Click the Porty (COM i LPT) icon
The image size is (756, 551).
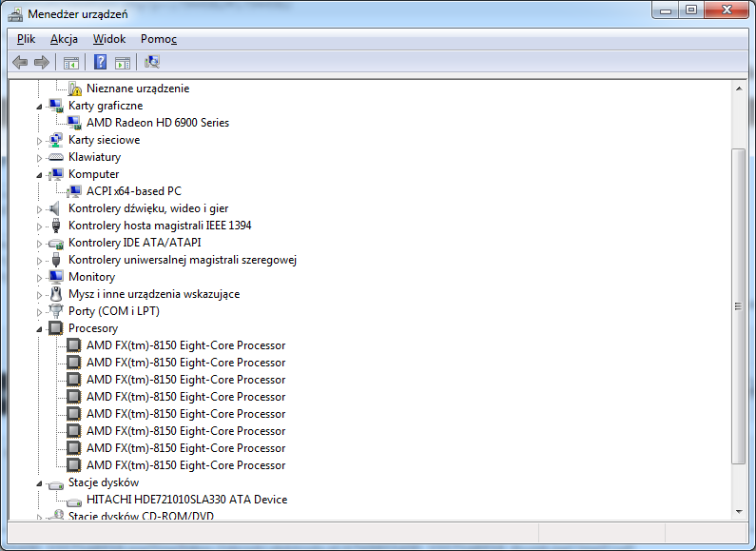point(56,311)
